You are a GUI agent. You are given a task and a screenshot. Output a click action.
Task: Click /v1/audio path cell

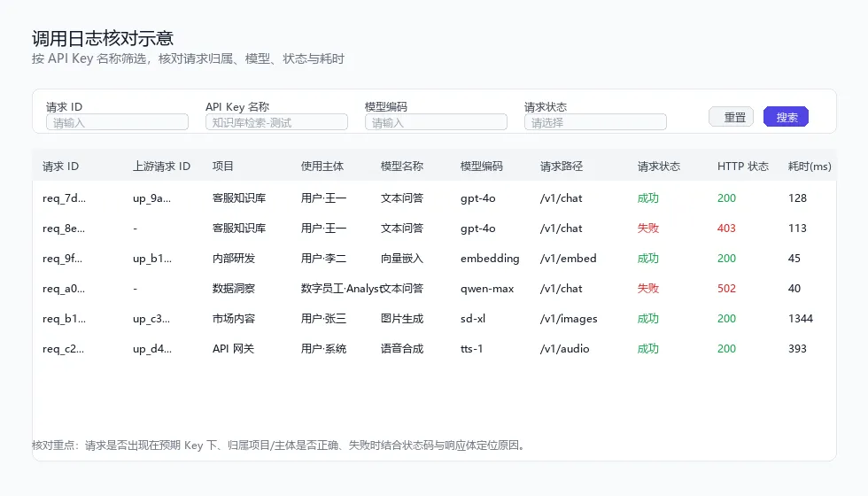point(565,349)
